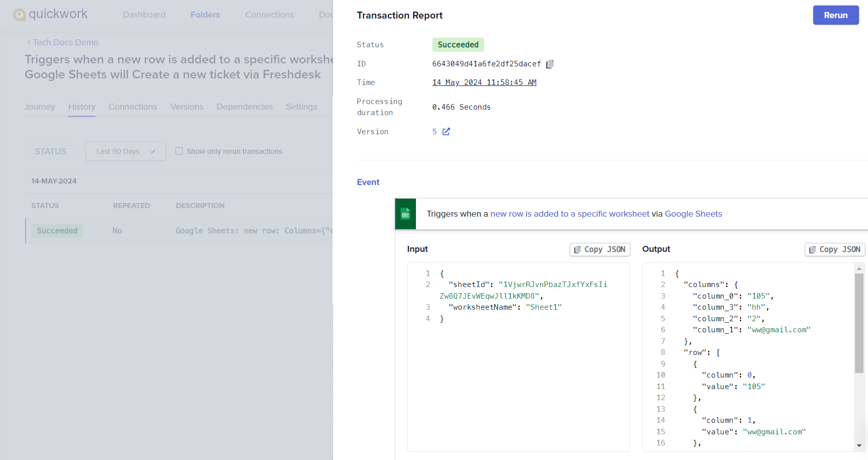
Task: Go back to Tech Docs Demo folder
Action: click(x=66, y=42)
